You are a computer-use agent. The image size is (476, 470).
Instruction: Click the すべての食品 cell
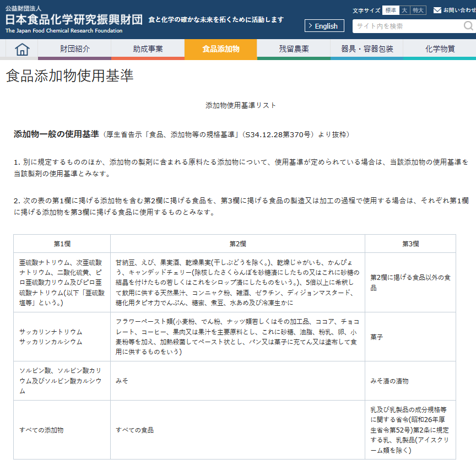coord(237,430)
